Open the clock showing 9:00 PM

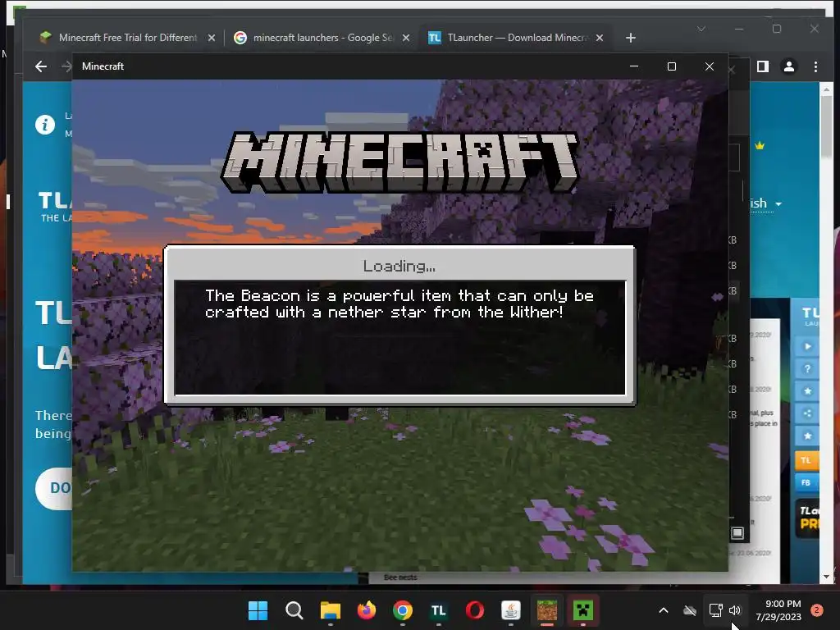click(778, 610)
